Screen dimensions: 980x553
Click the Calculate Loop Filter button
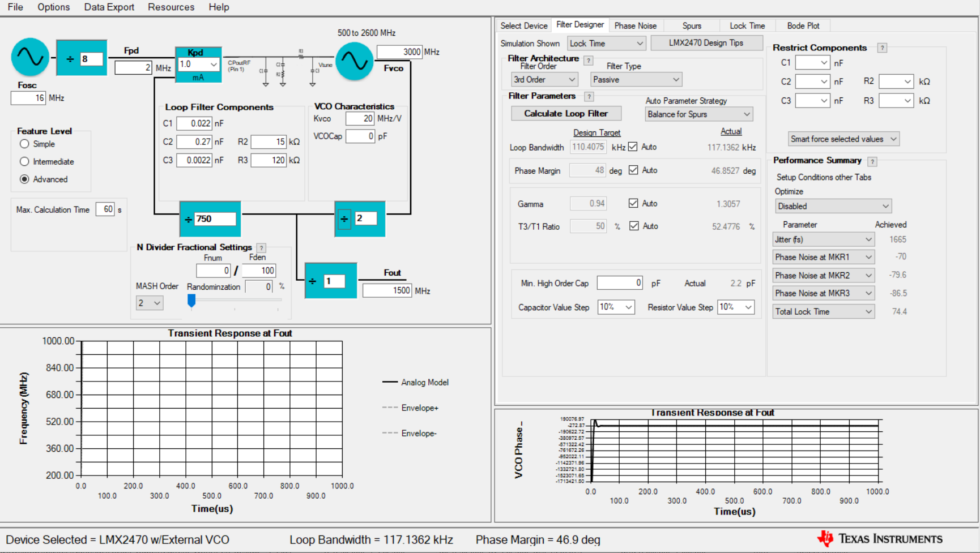566,113
